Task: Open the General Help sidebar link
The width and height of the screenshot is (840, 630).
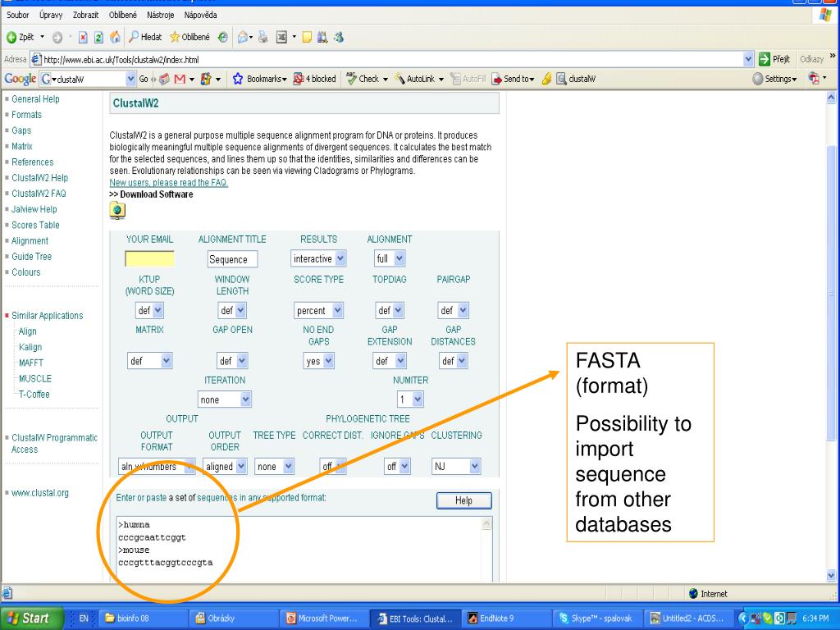Action: pyautogui.click(x=35, y=99)
